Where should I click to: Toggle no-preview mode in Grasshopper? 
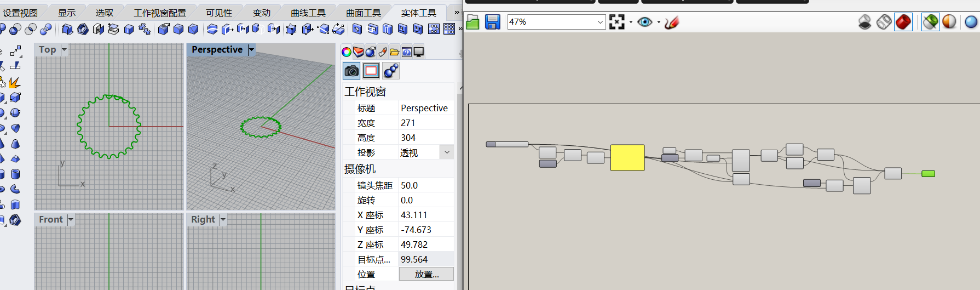[865, 22]
